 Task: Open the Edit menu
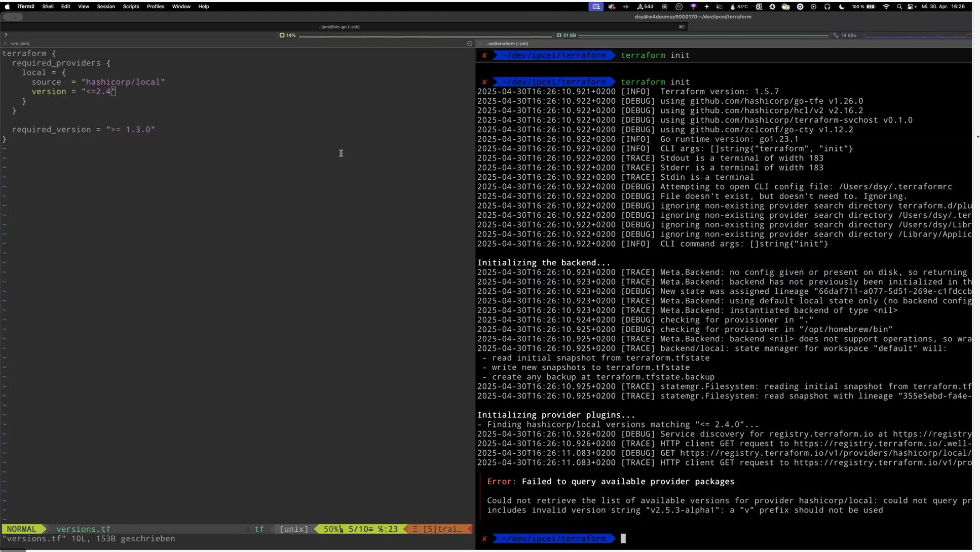66,7
